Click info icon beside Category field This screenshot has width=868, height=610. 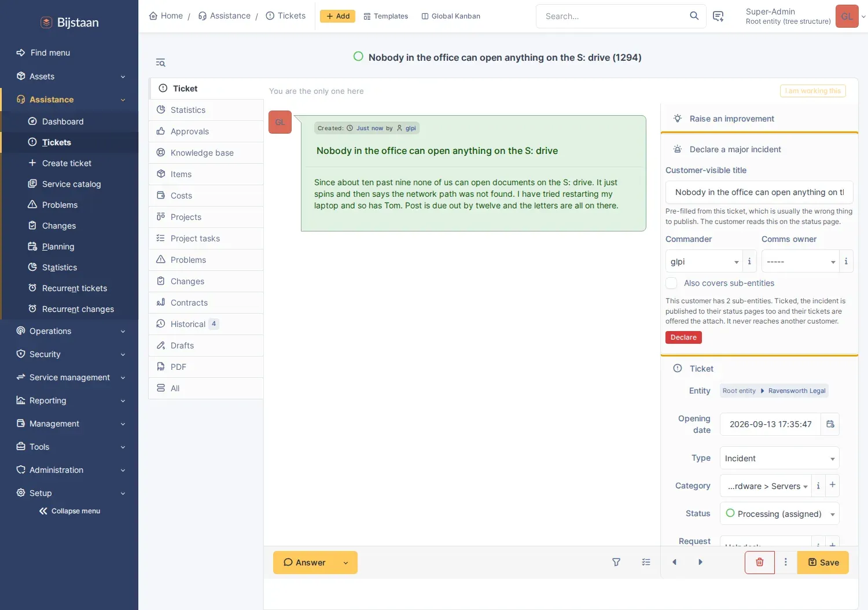pos(818,486)
